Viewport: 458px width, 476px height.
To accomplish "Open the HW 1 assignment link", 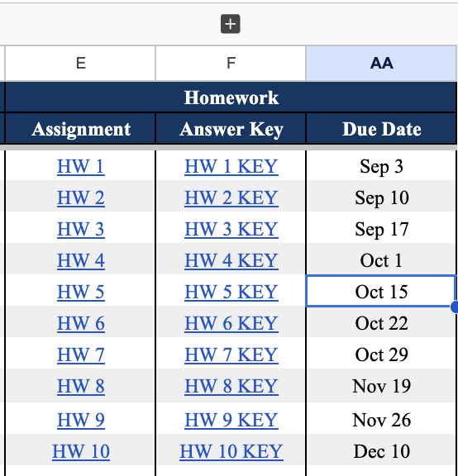I will coord(81,166).
